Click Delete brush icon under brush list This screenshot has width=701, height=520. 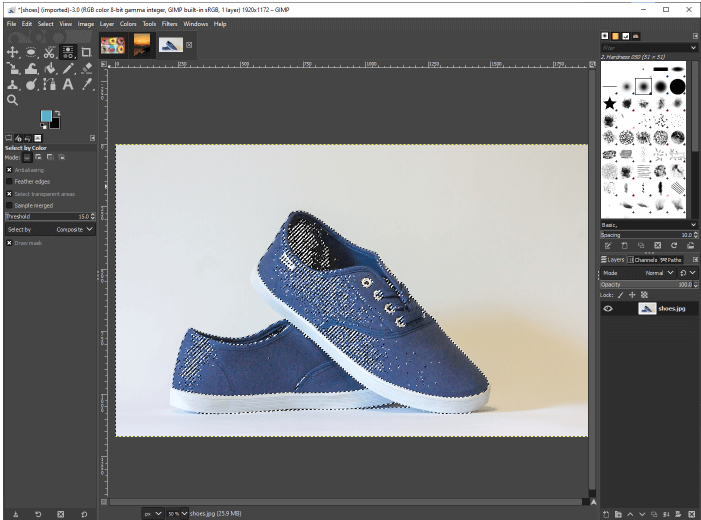coord(657,245)
